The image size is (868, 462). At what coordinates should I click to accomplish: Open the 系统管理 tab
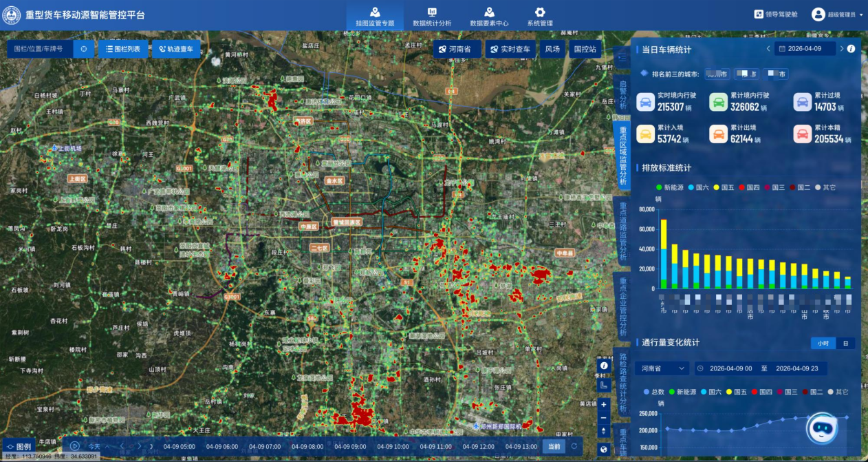540,17
